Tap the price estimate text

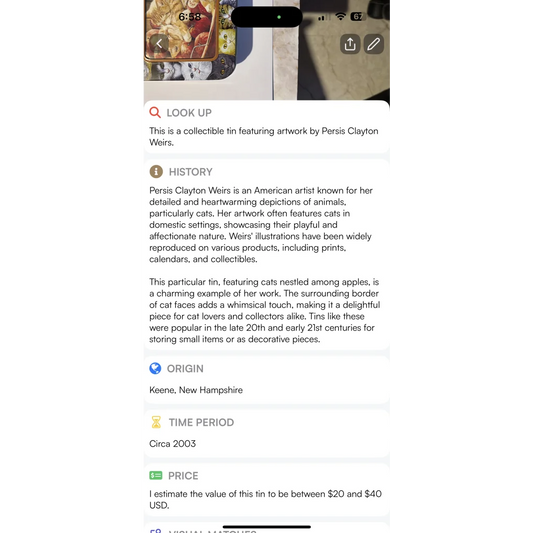[265, 499]
